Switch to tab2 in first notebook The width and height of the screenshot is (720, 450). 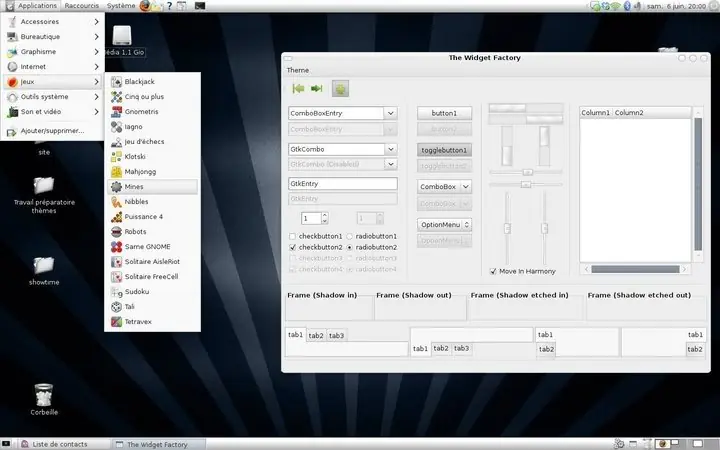click(316, 336)
